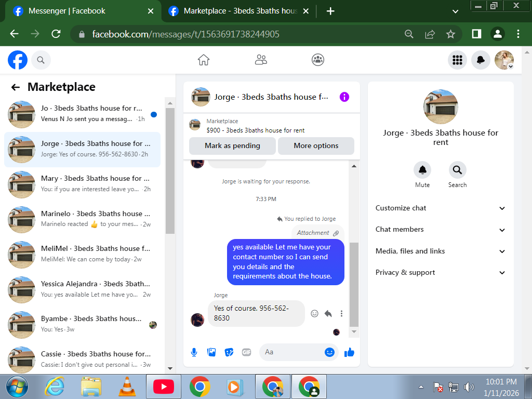
Task: Open Mary's conversation in the chat list
Action: (83, 184)
